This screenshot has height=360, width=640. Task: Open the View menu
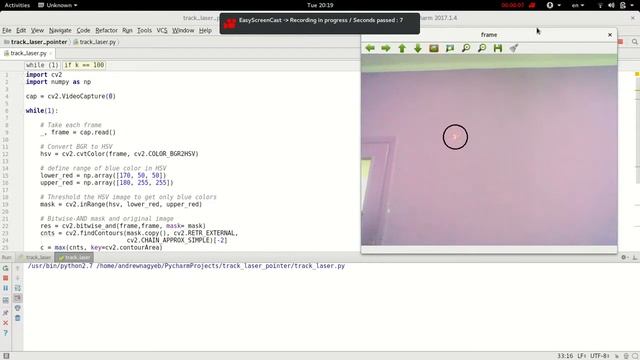[37, 31]
